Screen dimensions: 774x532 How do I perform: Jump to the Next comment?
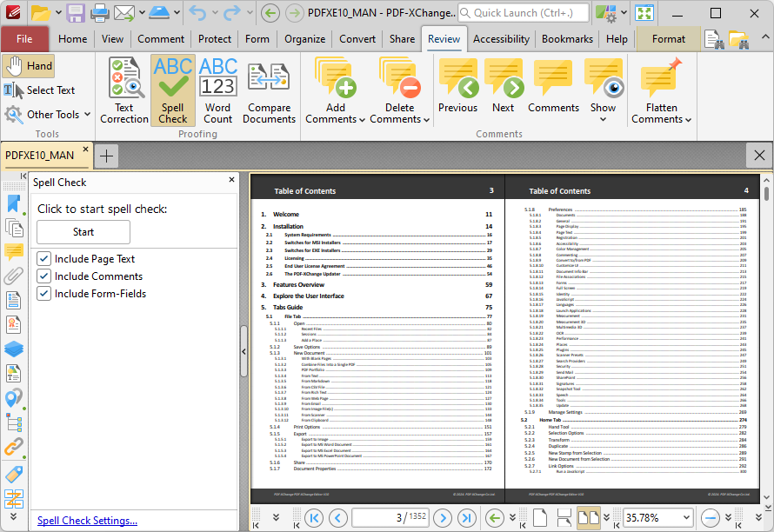click(x=503, y=86)
